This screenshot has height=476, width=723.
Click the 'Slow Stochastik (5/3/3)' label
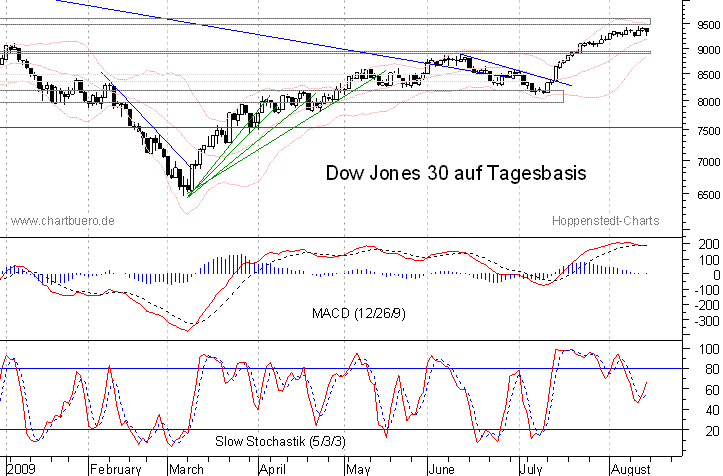280,441
